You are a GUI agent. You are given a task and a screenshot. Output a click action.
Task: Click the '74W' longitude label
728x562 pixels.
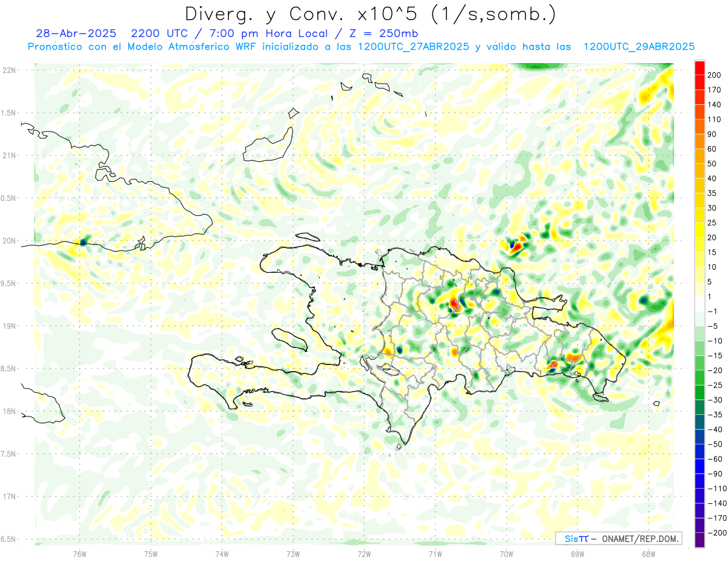[222, 554]
